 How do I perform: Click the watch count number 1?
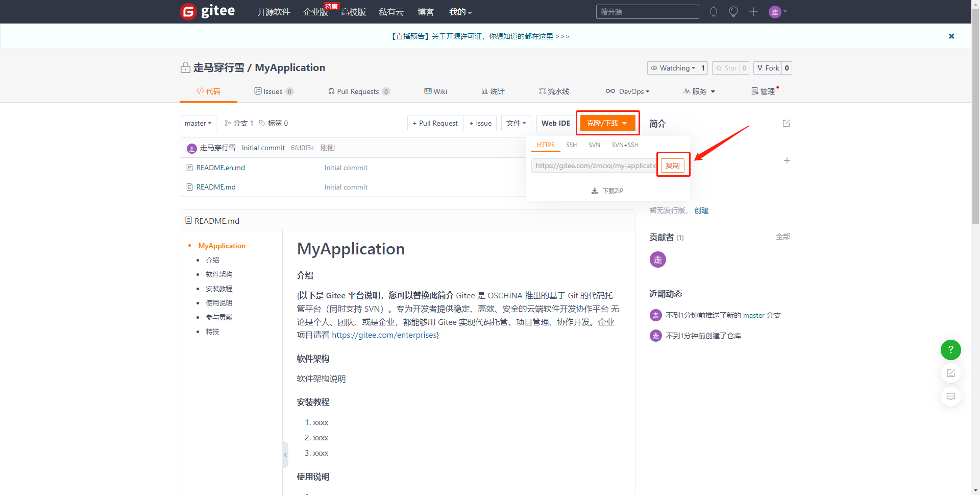[703, 68]
